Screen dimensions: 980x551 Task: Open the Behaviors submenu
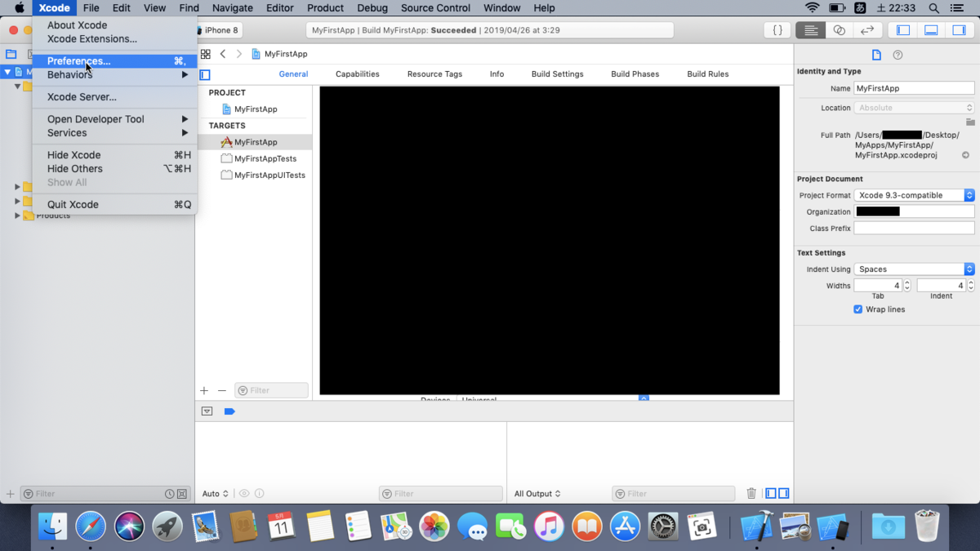[115, 74]
